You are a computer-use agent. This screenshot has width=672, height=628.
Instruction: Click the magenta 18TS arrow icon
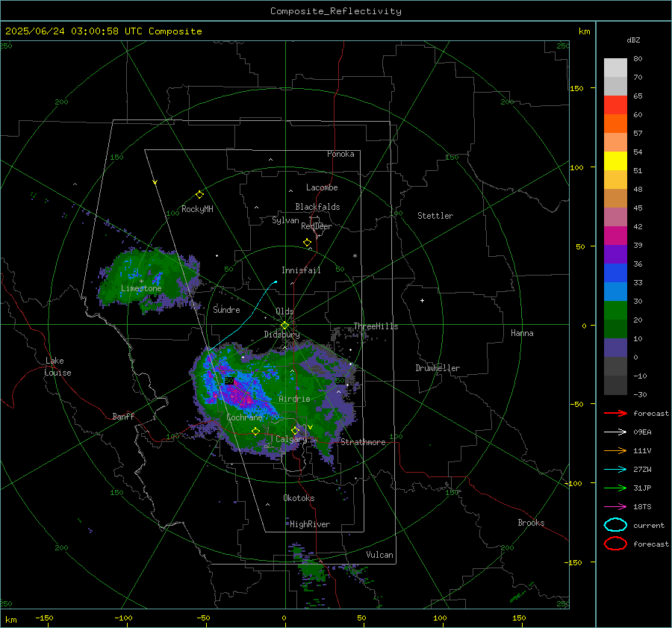[615, 507]
